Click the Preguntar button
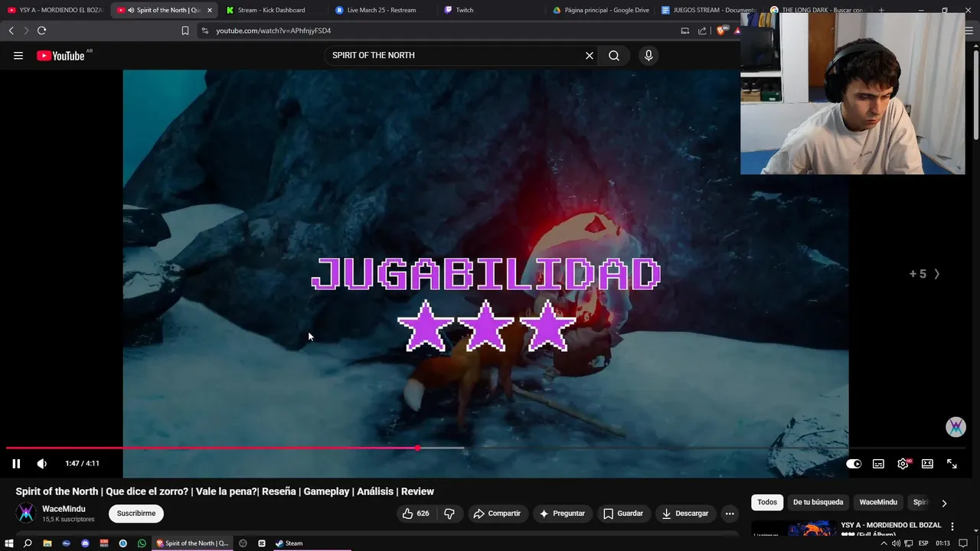Screen dimensions: 980x551 (562, 514)
